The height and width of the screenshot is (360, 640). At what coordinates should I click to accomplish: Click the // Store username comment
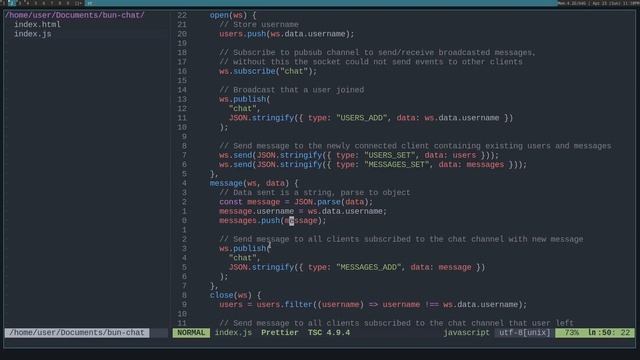(x=259, y=24)
